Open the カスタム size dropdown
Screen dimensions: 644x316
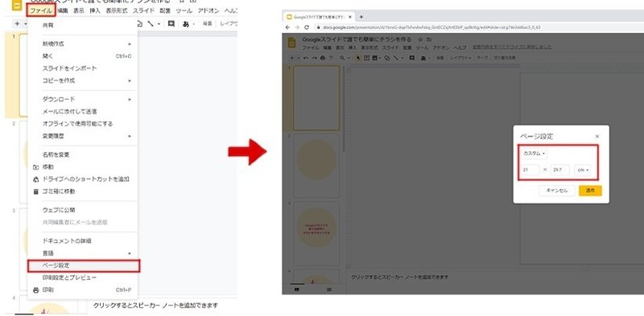(x=534, y=153)
